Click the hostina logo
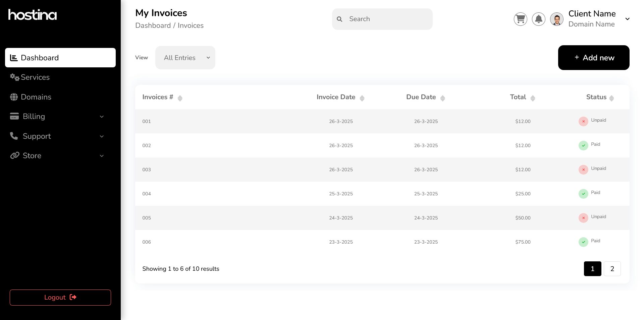 point(33,15)
